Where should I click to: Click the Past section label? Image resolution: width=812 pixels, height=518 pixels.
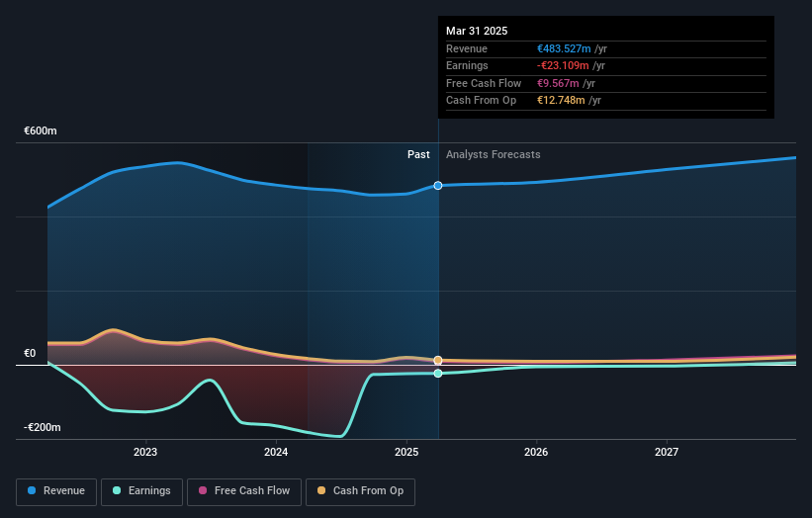click(418, 154)
